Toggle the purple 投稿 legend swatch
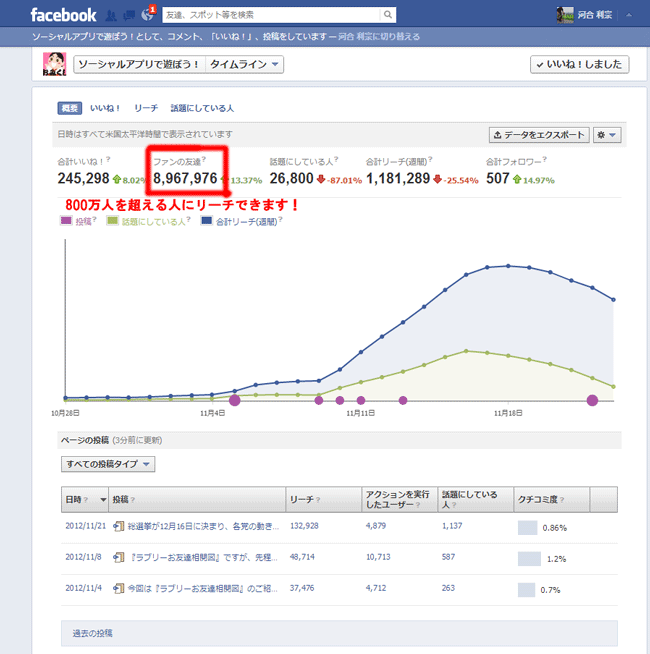The width and height of the screenshot is (650, 654). [x=66, y=221]
